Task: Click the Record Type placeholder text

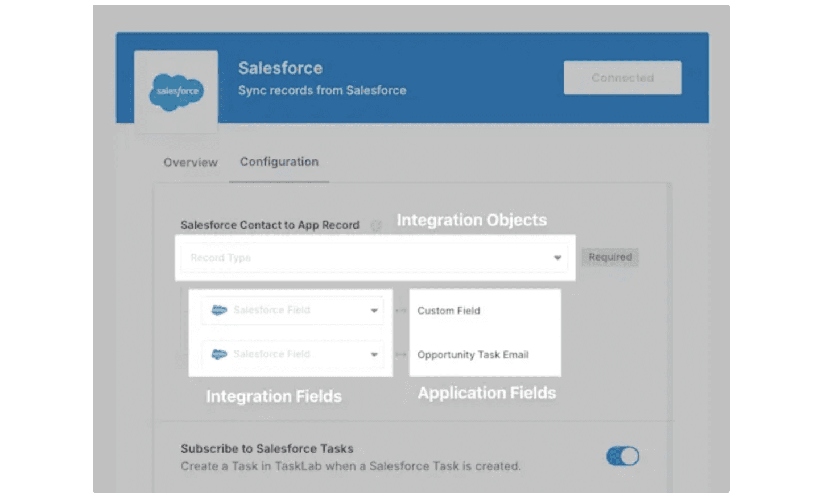Action: pos(221,258)
